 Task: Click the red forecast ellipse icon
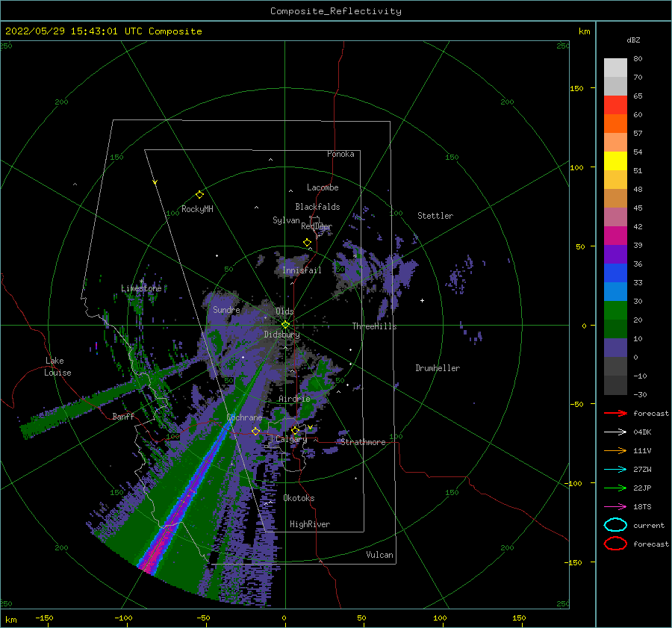pos(615,544)
